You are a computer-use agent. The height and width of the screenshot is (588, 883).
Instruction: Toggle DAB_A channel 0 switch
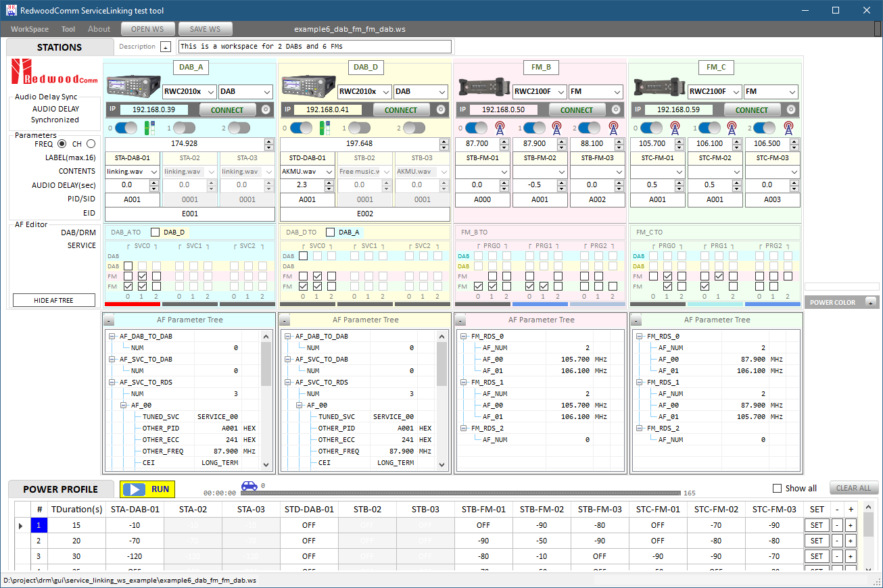pos(126,128)
